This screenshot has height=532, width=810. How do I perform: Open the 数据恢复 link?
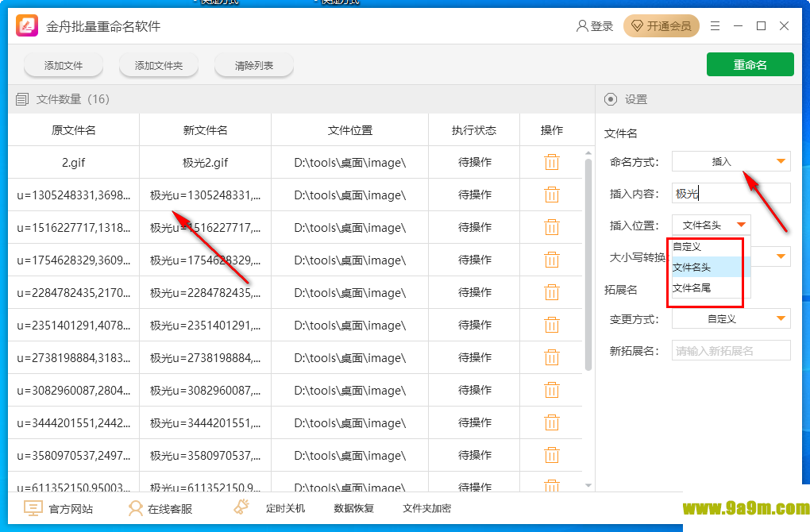tap(354, 509)
